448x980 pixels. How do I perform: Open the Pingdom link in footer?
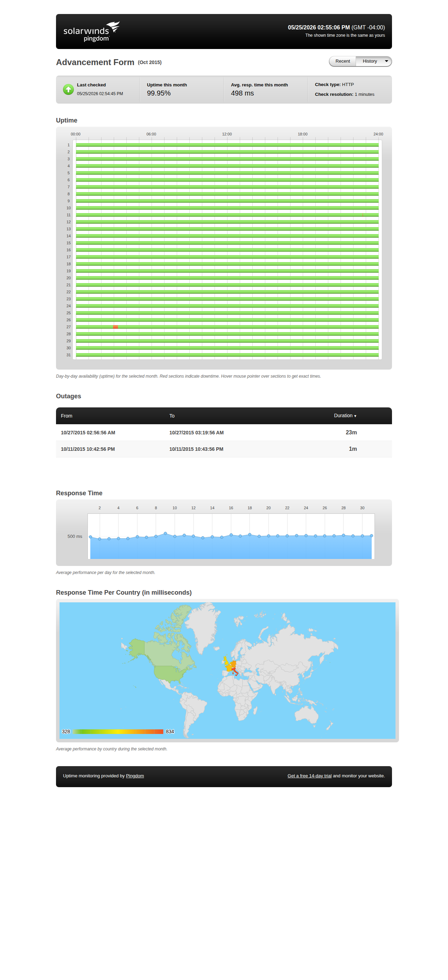tap(135, 776)
